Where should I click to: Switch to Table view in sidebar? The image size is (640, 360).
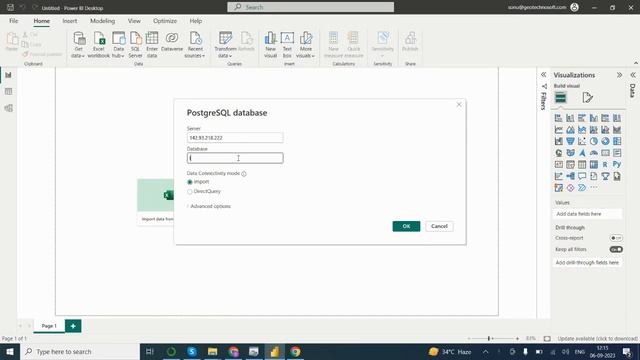pyautogui.click(x=9, y=91)
